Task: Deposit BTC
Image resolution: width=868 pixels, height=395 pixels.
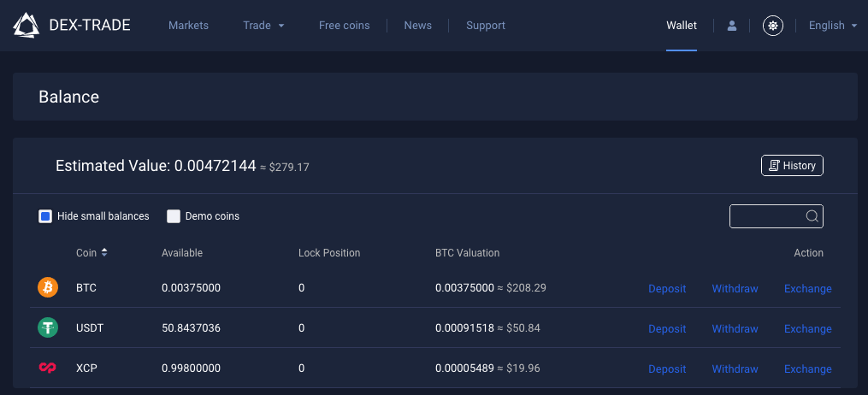Action: (x=667, y=289)
